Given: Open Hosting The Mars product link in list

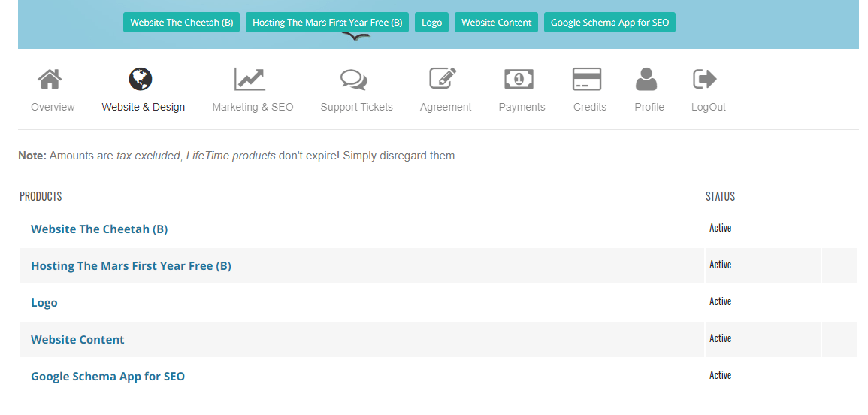Looking at the screenshot, I should (x=131, y=266).
